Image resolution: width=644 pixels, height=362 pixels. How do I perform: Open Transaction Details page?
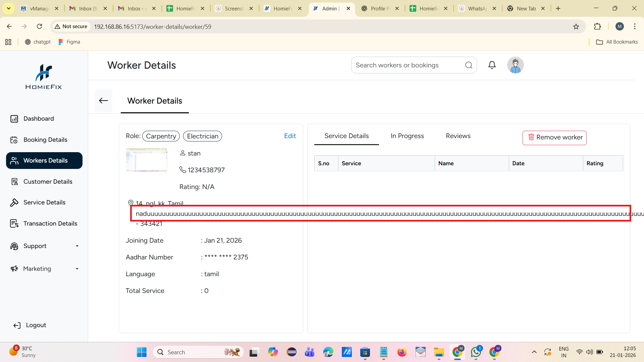(x=50, y=224)
